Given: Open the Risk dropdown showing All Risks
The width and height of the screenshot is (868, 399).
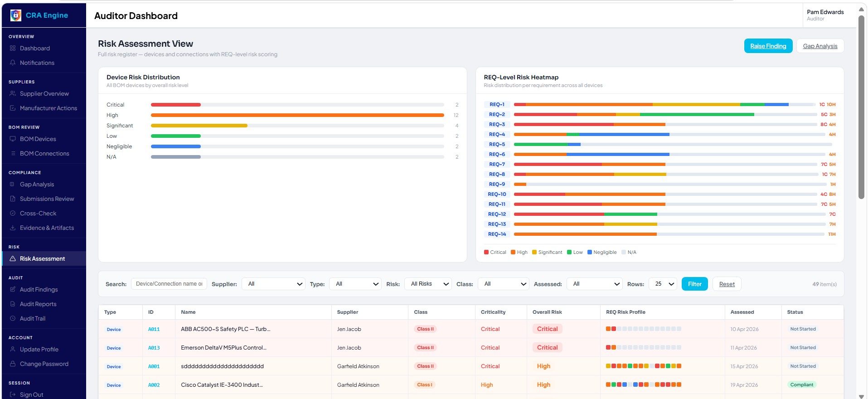Looking at the screenshot, I should (x=428, y=284).
